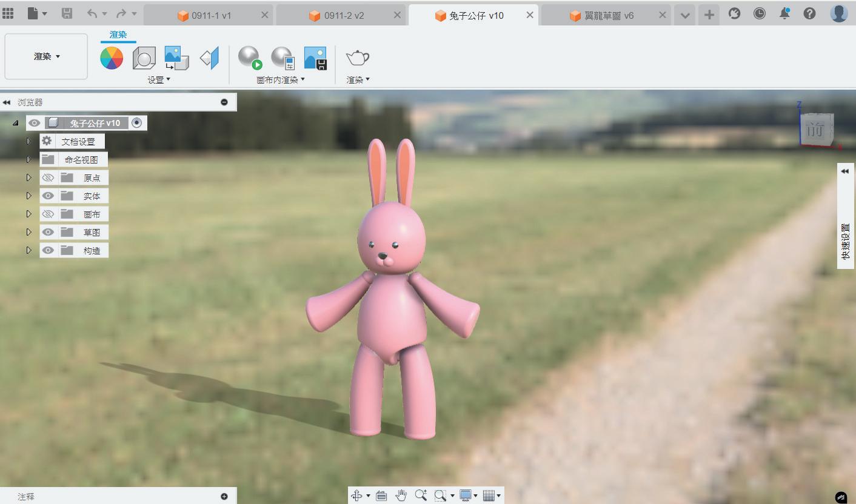Open the user profile avatar

click(839, 13)
